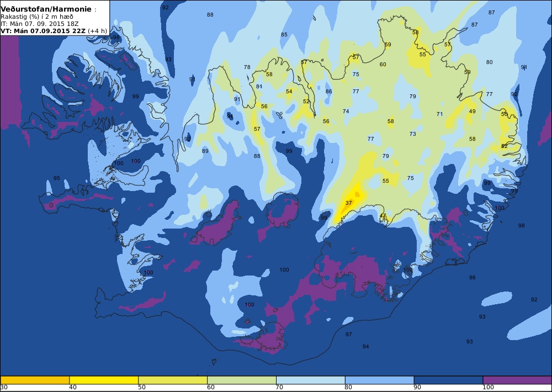Screen dimensions: 552x392
Task: Click the medium blue 80–90 legend band
Action: click(x=380, y=380)
